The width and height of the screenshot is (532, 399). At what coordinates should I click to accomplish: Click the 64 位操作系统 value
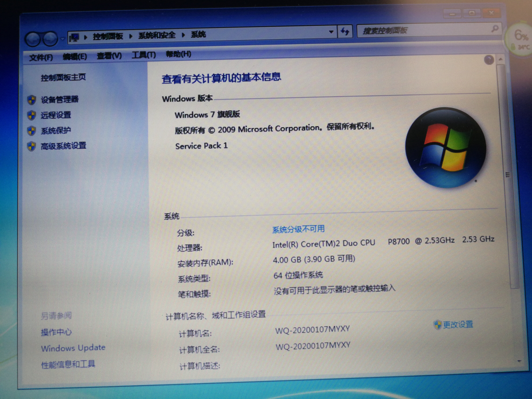click(x=298, y=275)
